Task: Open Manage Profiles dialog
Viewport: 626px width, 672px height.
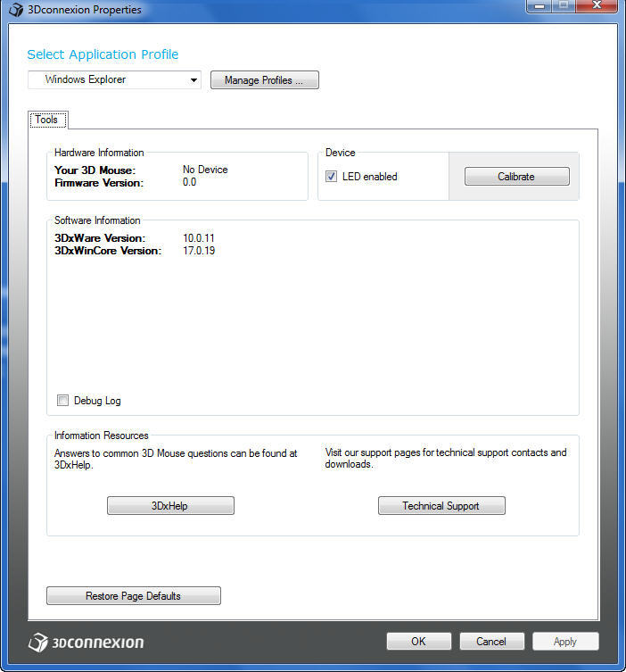Action: click(x=265, y=80)
